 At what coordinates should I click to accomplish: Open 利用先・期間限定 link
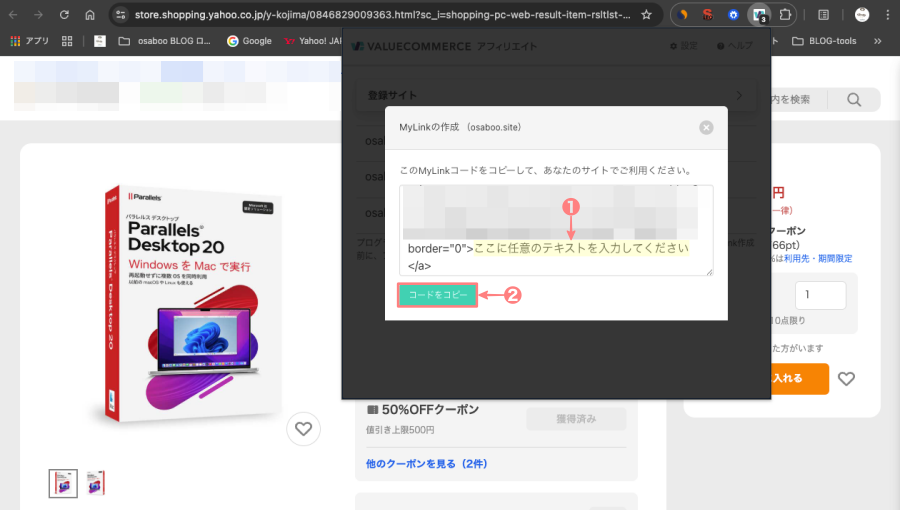coord(818,259)
